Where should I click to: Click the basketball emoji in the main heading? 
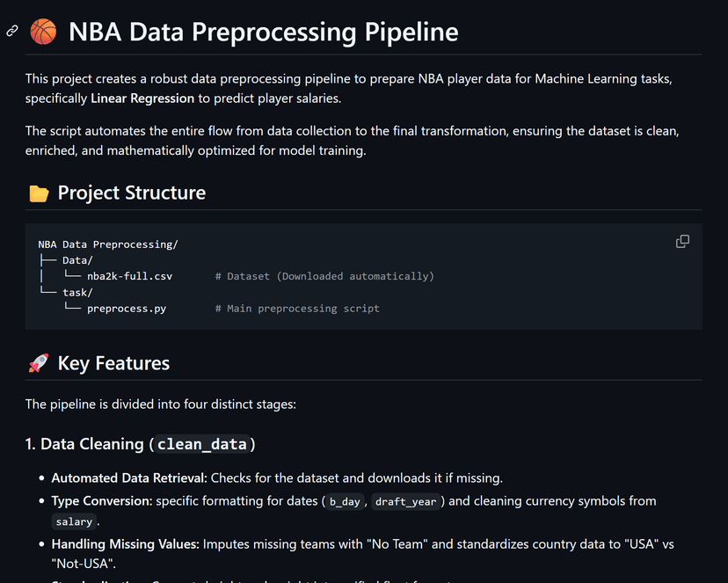41,31
